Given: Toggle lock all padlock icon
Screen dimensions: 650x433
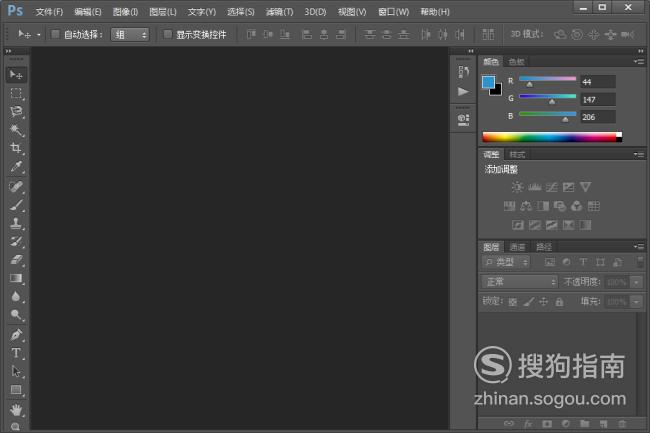Looking at the screenshot, I should 559,302.
